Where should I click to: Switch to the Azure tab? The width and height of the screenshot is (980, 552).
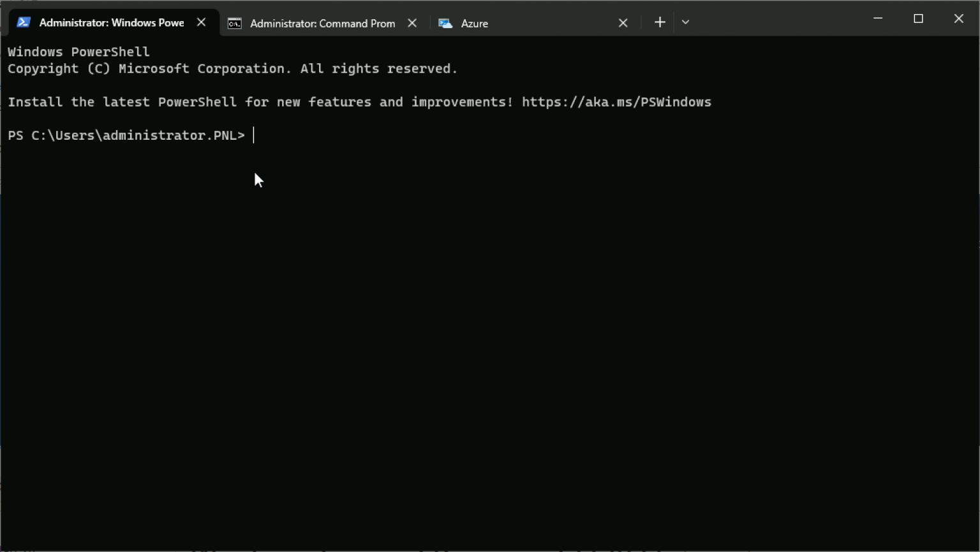[x=473, y=23]
